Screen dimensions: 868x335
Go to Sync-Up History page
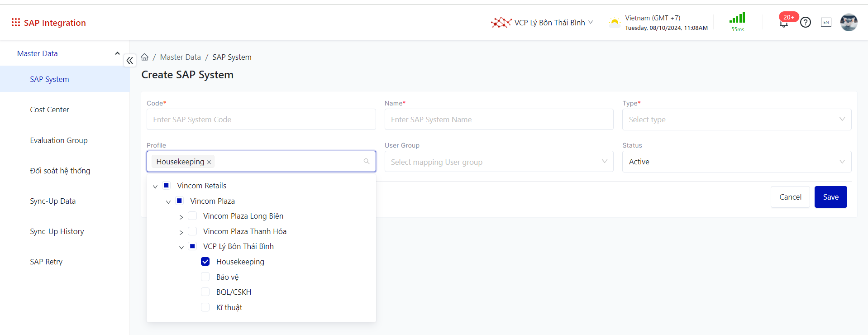tap(57, 231)
